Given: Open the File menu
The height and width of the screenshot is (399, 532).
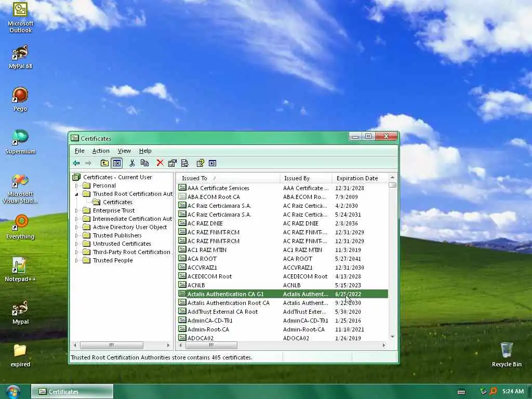Looking at the screenshot, I should [x=79, y=151].
